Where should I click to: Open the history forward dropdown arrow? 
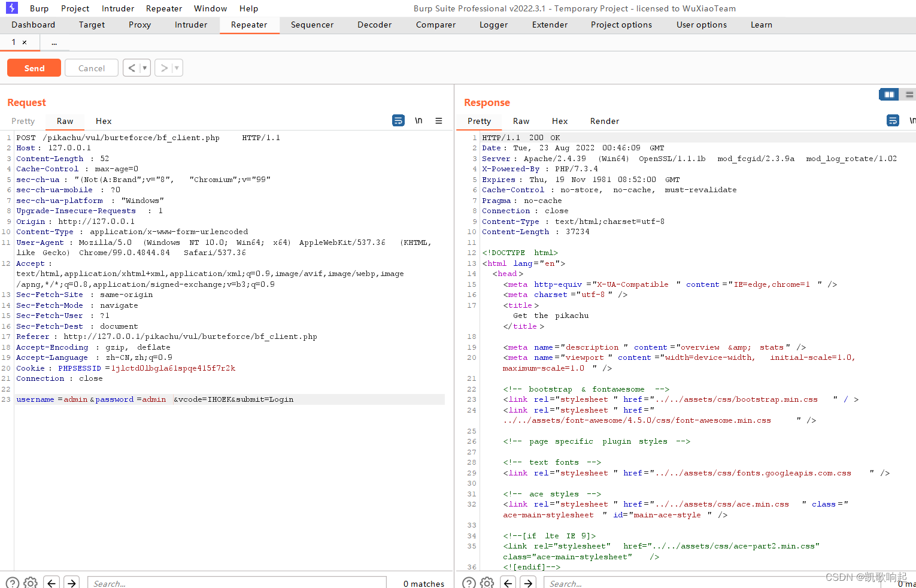177,68
